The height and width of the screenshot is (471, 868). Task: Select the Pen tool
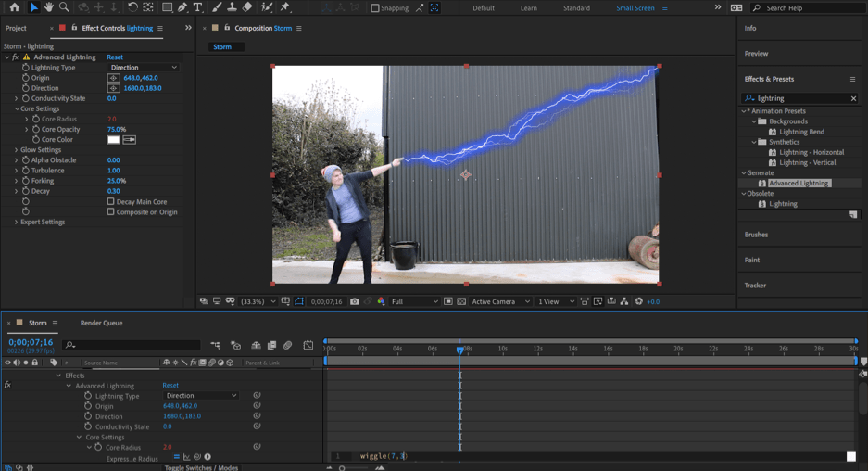pos(182,7)
